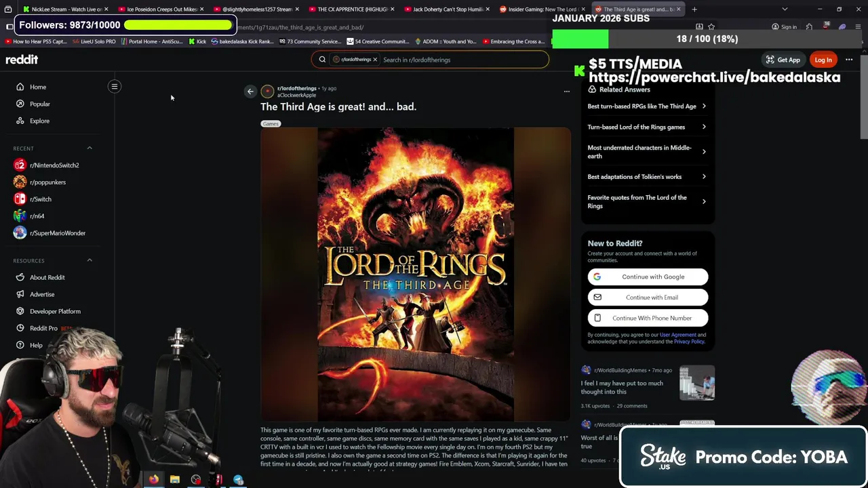868x488 pixels.
Task: Open the r/WorldBuildingMemes post thumbnail
Action: pos(697,383)
